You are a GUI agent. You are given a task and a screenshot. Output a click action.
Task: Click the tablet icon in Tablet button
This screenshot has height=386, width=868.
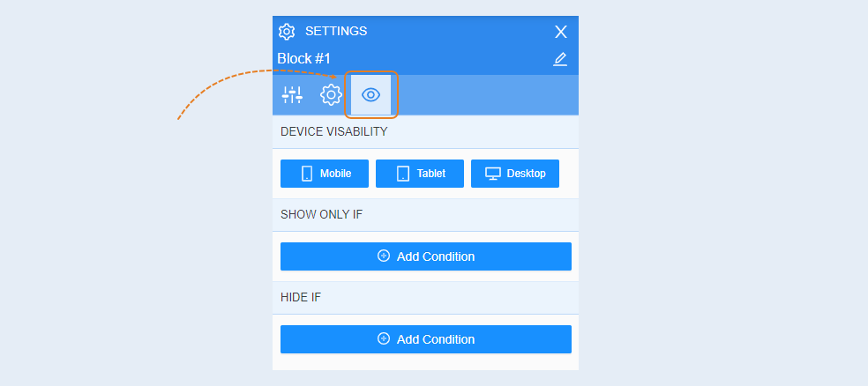click(x=403, y=174)
